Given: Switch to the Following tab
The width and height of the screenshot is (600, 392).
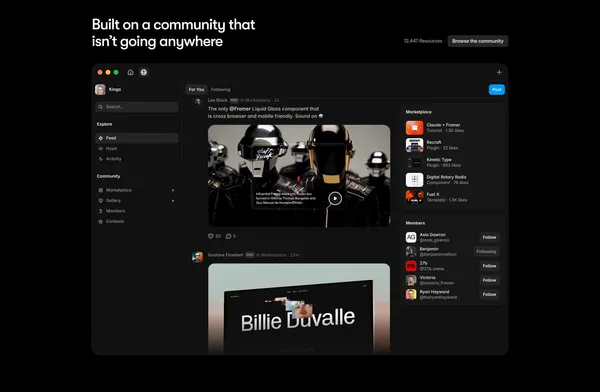Looking at the screenshot, I should (220, 90).
